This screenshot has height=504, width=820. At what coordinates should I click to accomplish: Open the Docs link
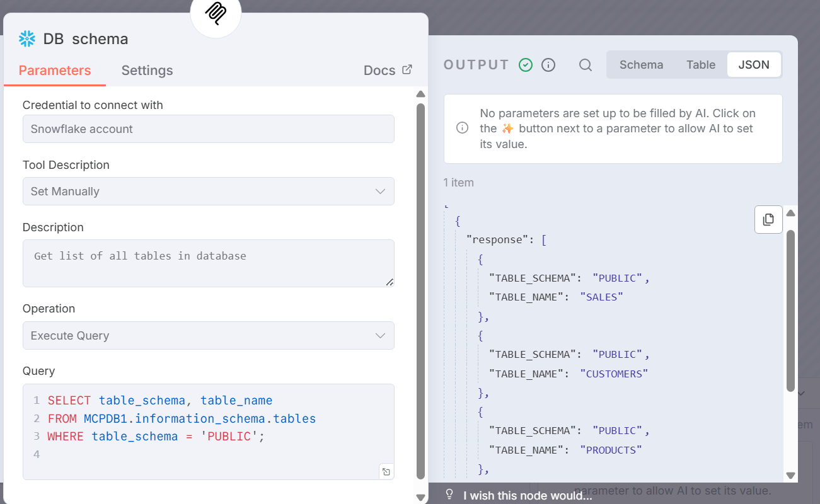388,71
